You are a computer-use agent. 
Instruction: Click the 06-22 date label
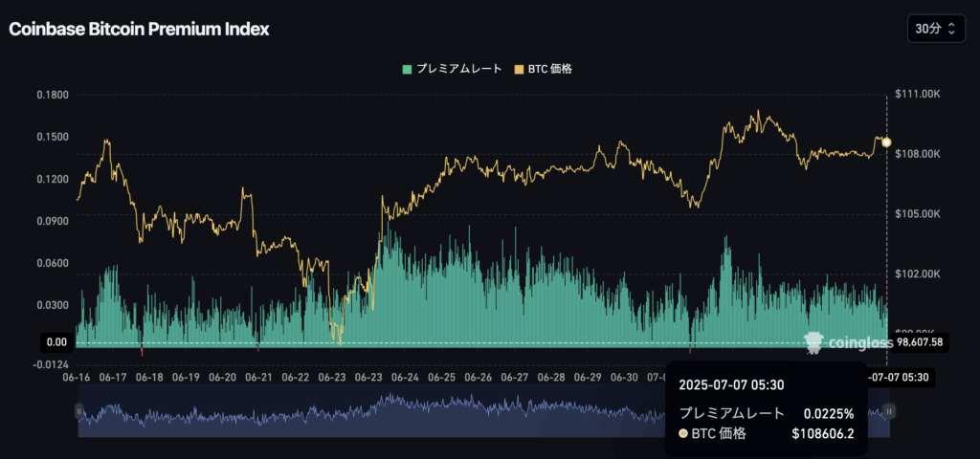click(x=296, y=377)
